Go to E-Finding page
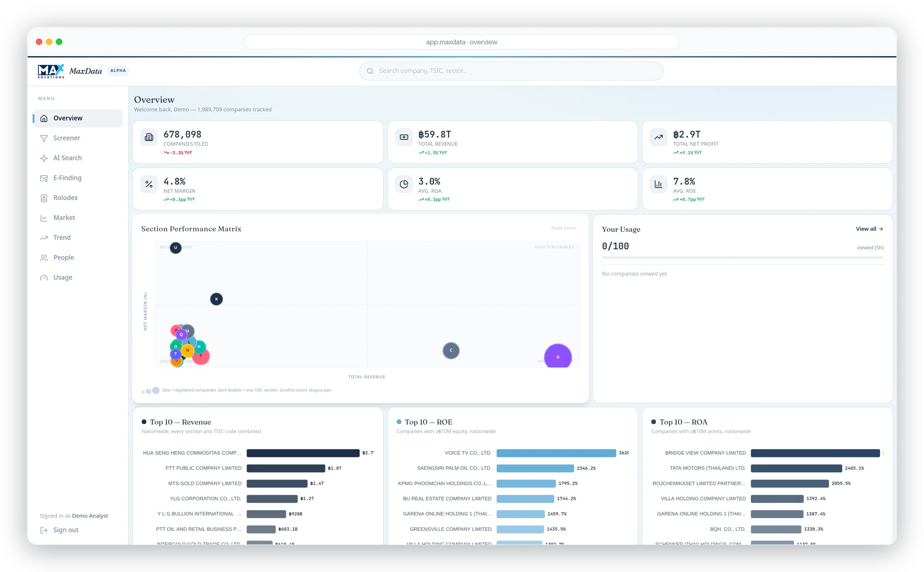This screenshot has width=924, height=572. (78, 178)
